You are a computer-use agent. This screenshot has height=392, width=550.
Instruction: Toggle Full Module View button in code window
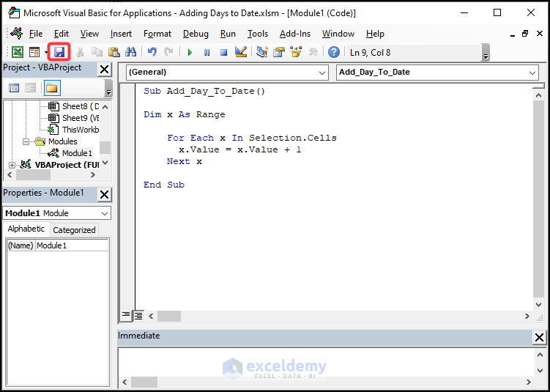pyautogui.click(x=138, y=316)
